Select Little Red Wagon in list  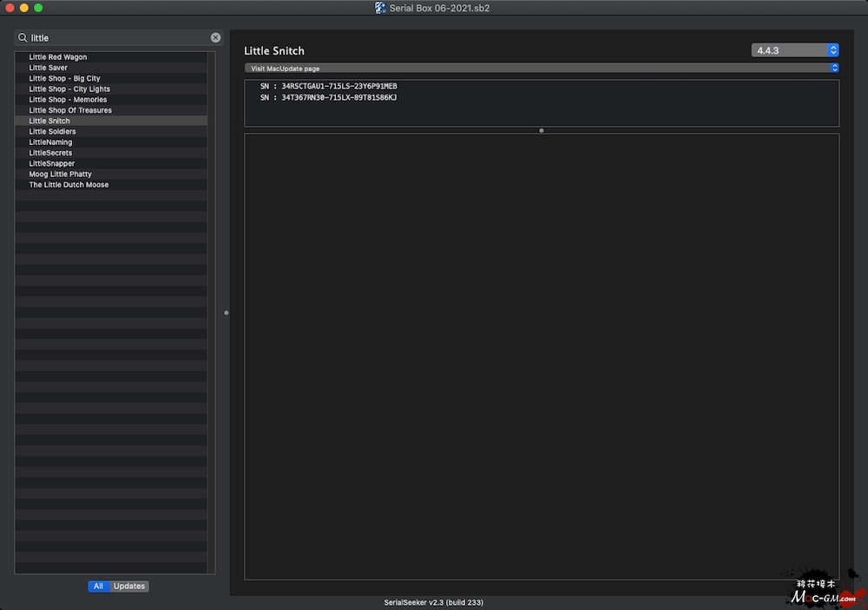[58, 57]
